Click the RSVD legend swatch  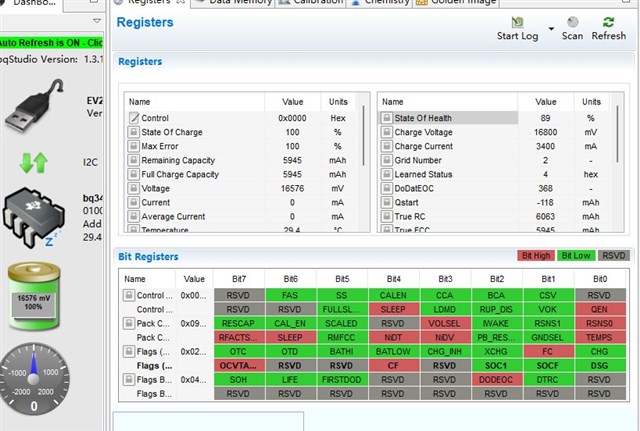614,255
